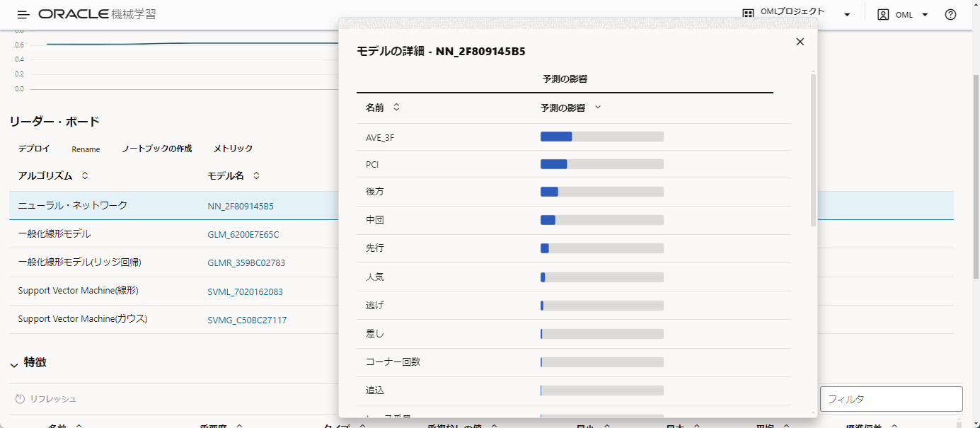The height and width of the screenshot is (428, 980).
Task: Click the dialog vertical scrollbar thumb
Action: (813, 150)
